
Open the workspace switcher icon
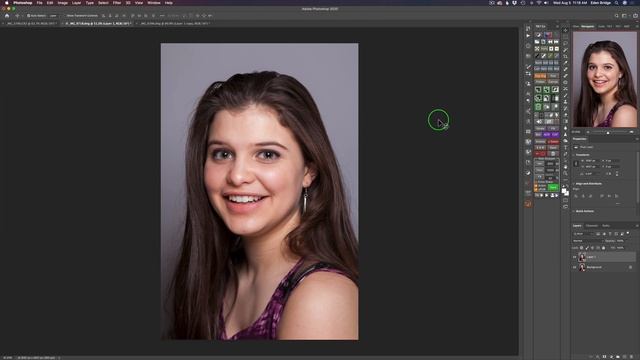pos(624,16)
